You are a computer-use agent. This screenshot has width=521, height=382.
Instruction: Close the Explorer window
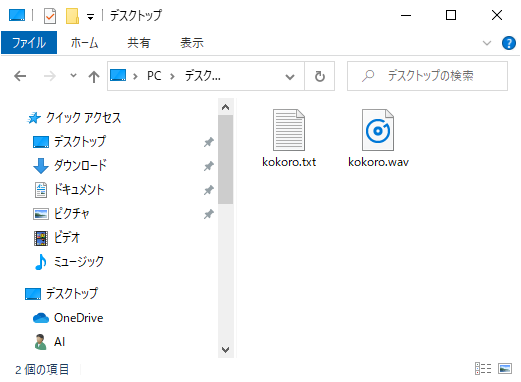497,15
